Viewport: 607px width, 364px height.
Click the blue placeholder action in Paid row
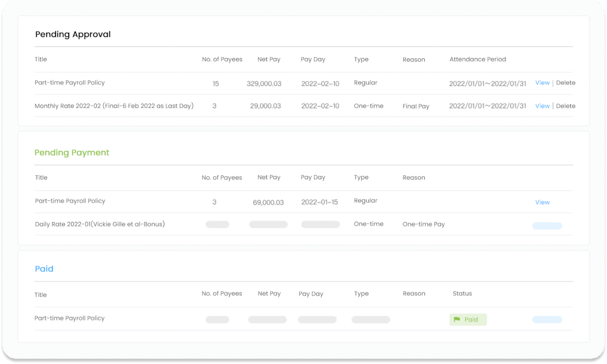pos(547,319)
